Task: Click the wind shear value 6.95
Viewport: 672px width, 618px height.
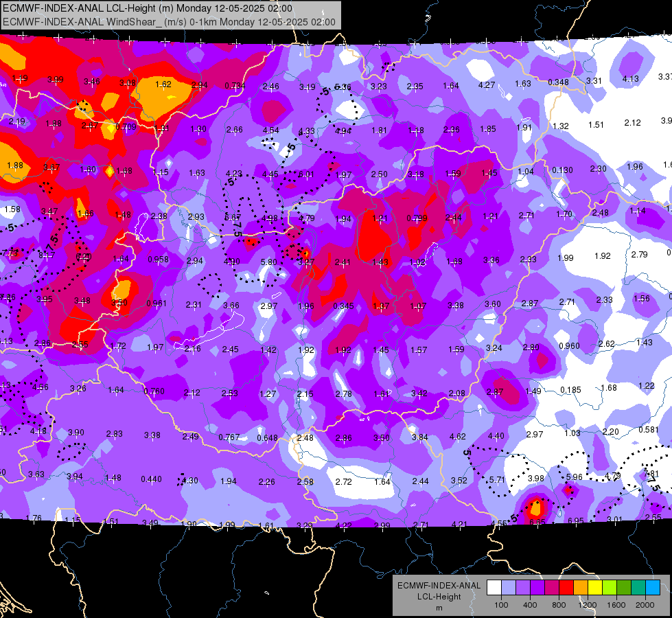Action: tap(576, 520)
